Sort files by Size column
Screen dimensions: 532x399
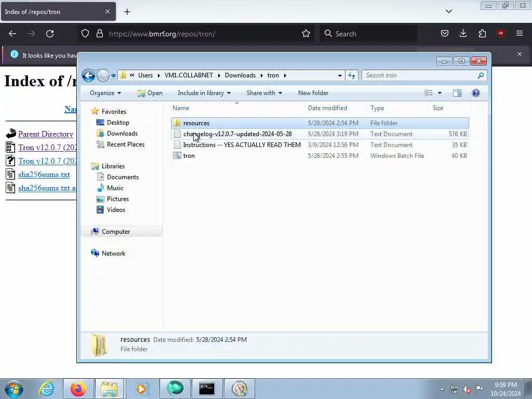tap(450, 108)
